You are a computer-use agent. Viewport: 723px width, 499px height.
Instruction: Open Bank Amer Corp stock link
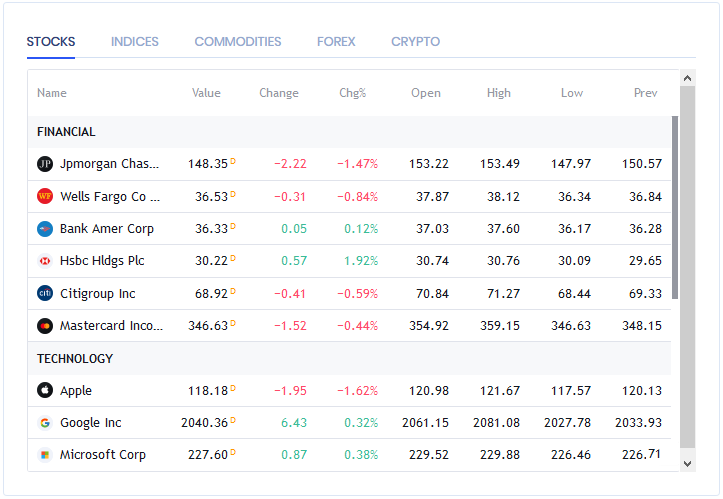[x=107, y=229]
